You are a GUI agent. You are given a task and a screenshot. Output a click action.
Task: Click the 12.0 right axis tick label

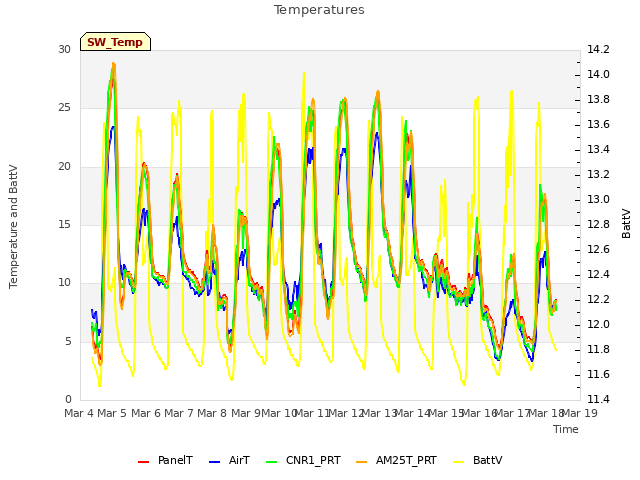coord(598,324)
